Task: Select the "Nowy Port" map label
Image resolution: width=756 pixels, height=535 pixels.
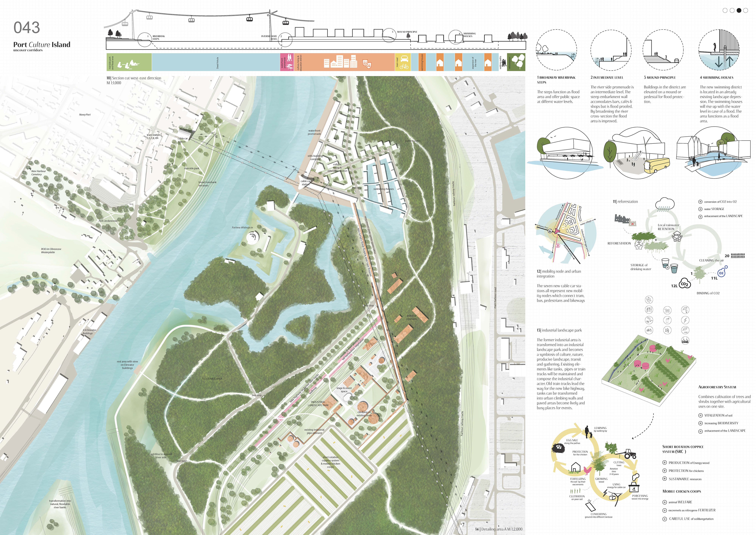Action: tap(85, 115)
